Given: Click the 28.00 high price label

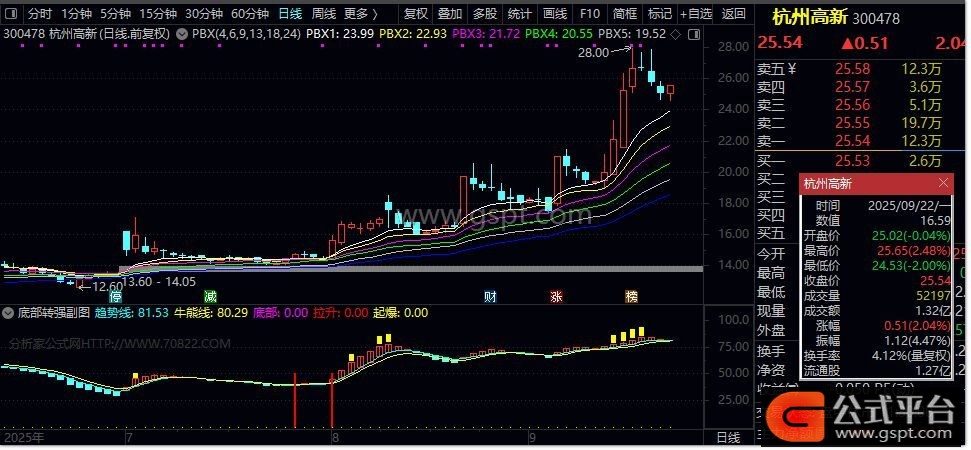Looking at the screenshot, I should (x=593, y=53).
